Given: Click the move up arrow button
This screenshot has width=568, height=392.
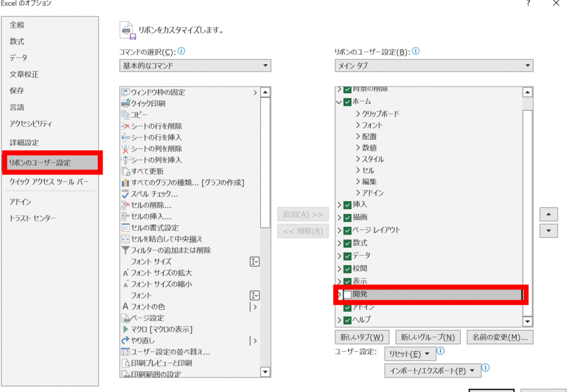Looking at the screenshot, I should [549, 214].
